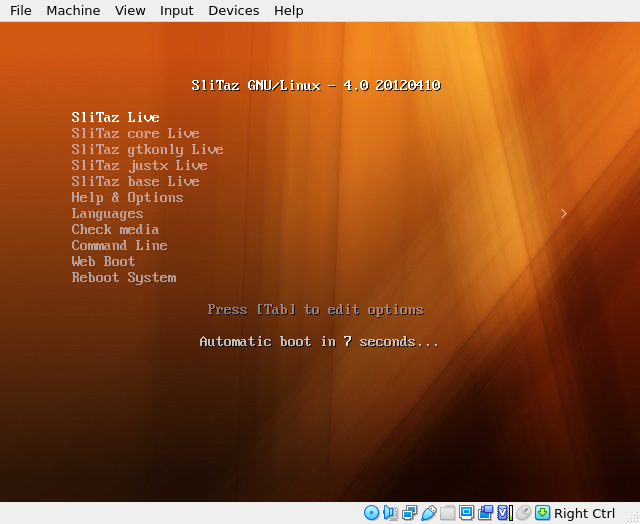Image resolution: width=640 pixels, height=524 pixels.
Task: Click the CPU virtualization status icon
Action: tap(504, 513)
